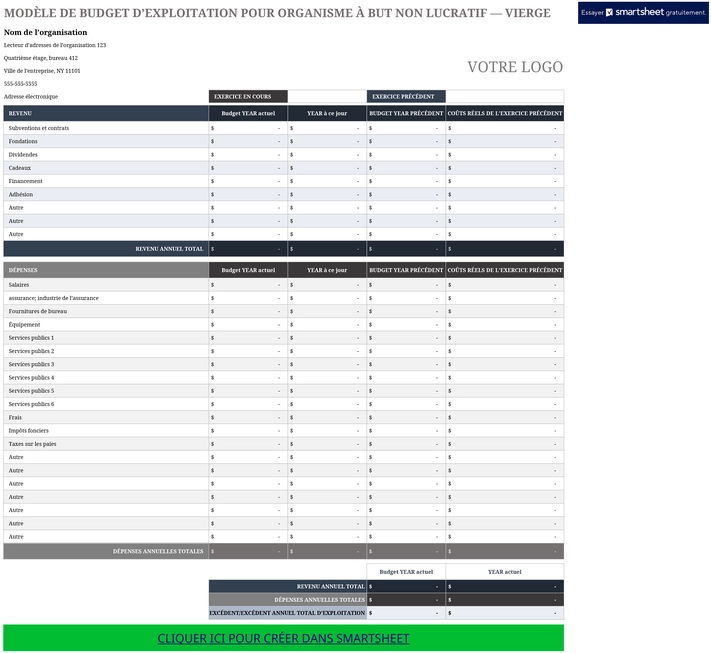Image resolution: width=711 pixels, height=653 pixels.
Task: Click the Équipement row label
Action: coord(24,325)
